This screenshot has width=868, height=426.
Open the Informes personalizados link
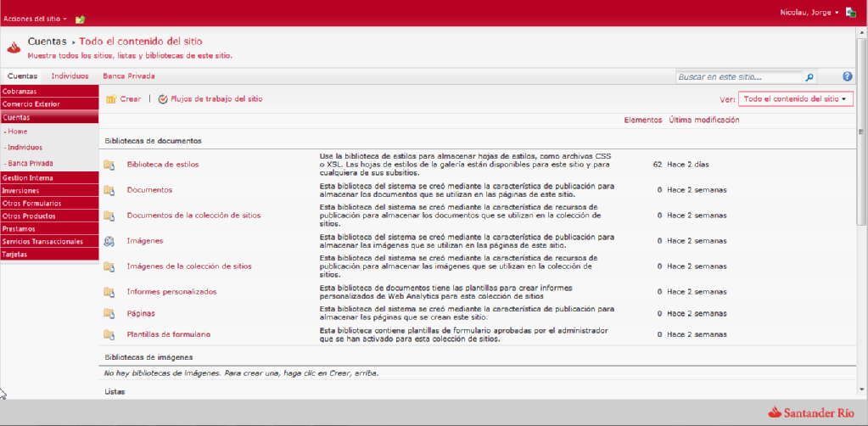pos(171,292)
